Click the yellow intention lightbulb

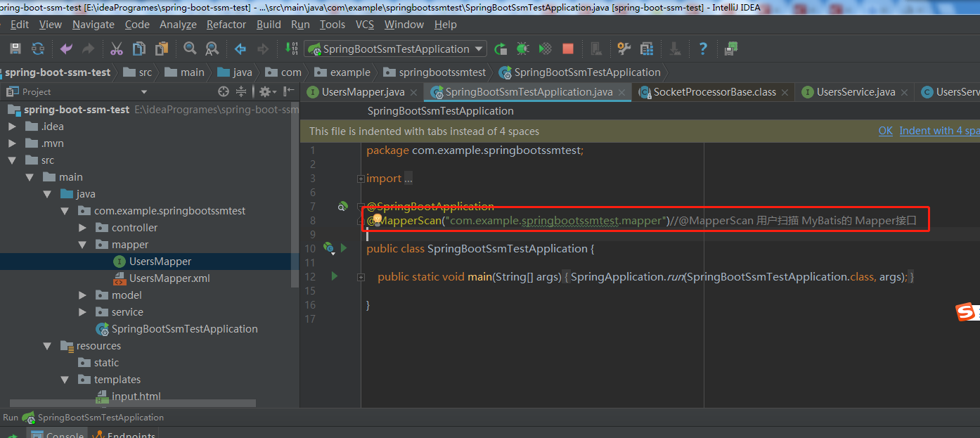[377, 220]
